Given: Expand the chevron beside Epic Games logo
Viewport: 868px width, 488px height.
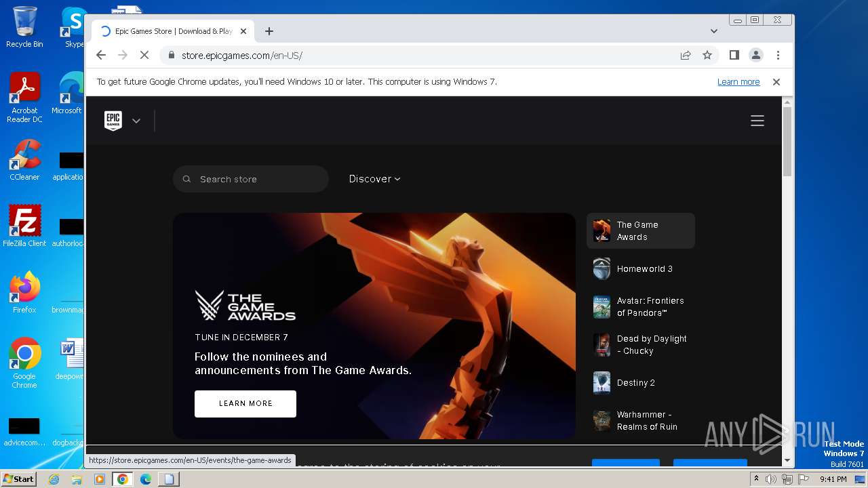Looking at the screenshot, I should [x=136, y=121].
